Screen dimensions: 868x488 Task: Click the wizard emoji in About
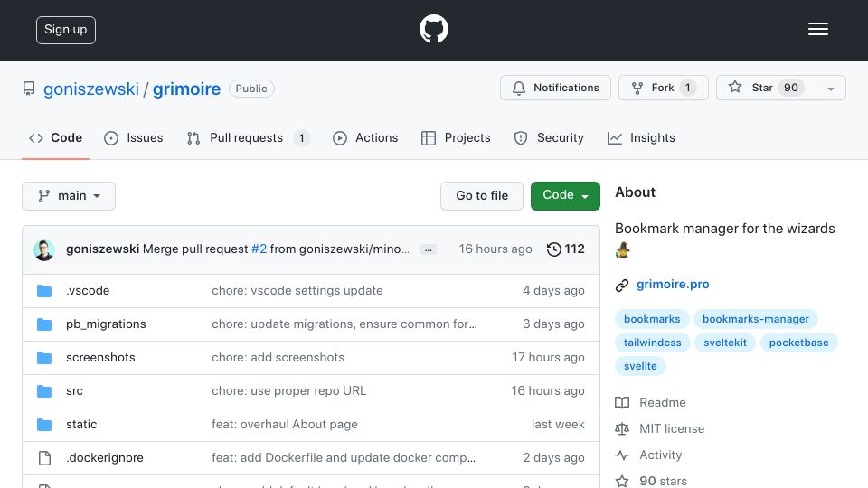point(623,250)
